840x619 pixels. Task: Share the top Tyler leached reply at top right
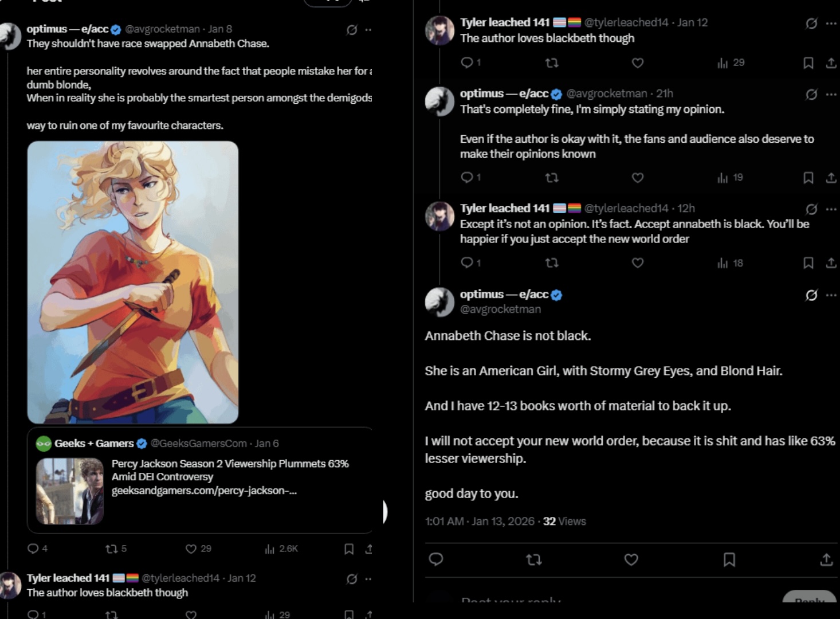(x=831, y=63)
